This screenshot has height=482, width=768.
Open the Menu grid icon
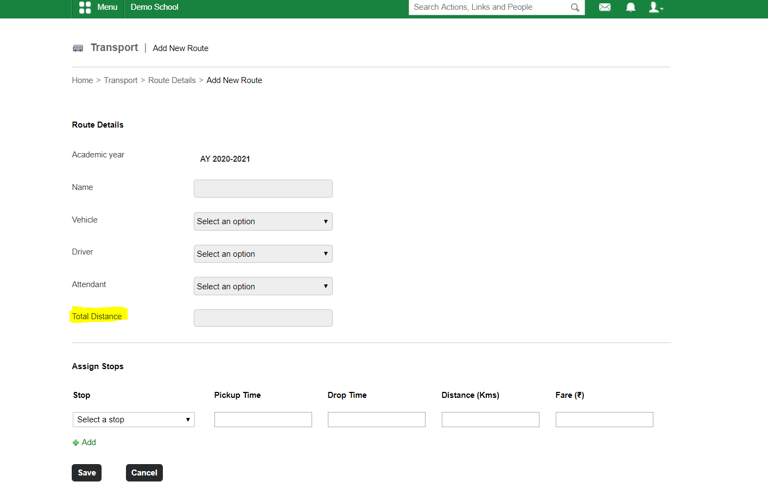pyautogui.click(x=85, y=7)
